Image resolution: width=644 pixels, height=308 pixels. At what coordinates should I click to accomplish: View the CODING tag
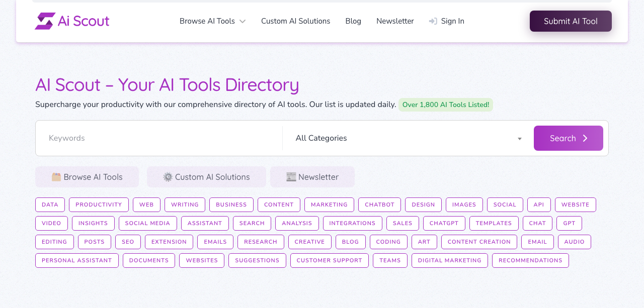tap(388, 242)
